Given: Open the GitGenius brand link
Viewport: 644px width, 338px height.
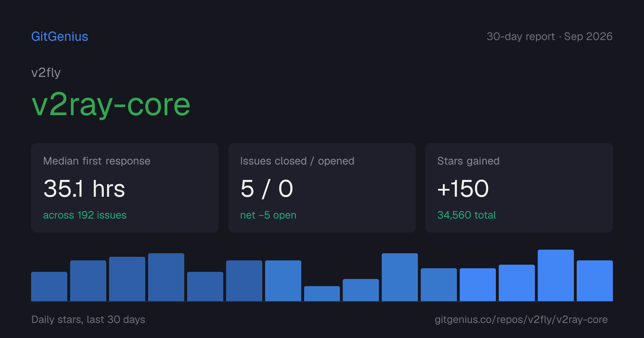Looking at the screenshot, I should pos(60,36).
